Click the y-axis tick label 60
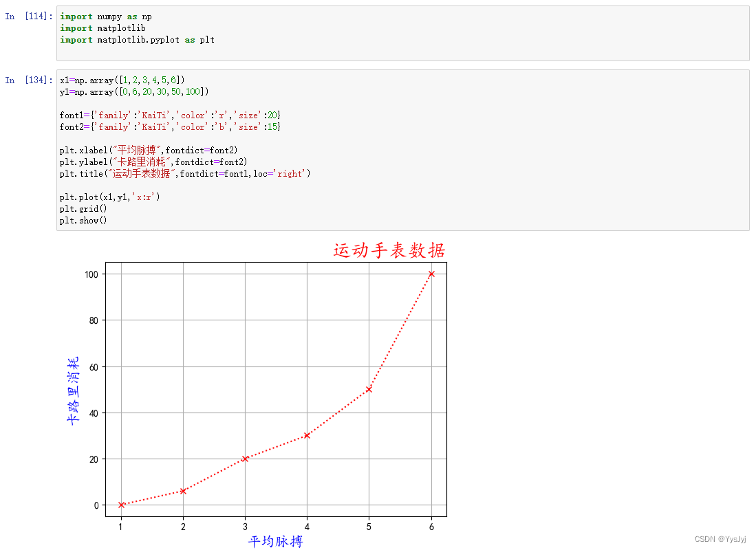This screenshot has width=756, height=550. (94, 367)
